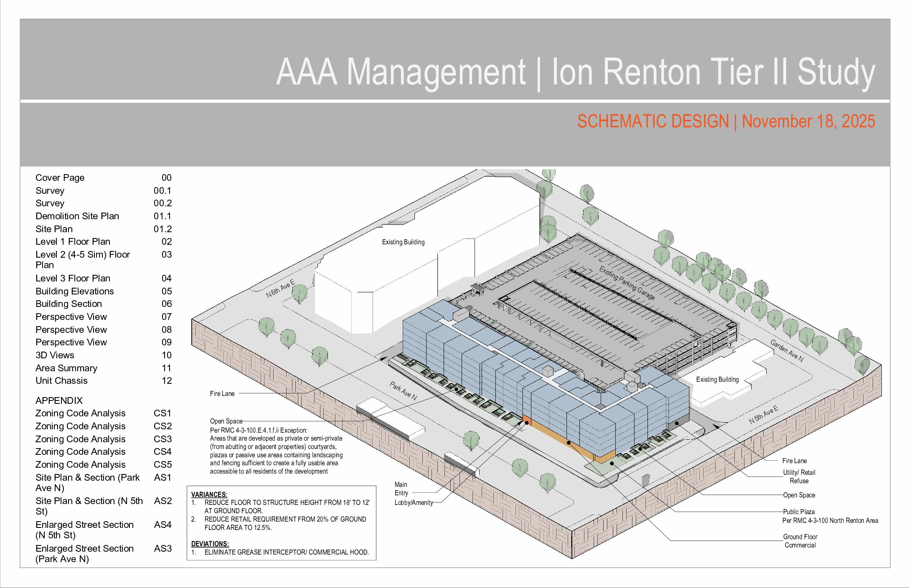Click the Garden Ave N street label
Viewport: 909px width, 588px height.
click(x=786, y=350)
